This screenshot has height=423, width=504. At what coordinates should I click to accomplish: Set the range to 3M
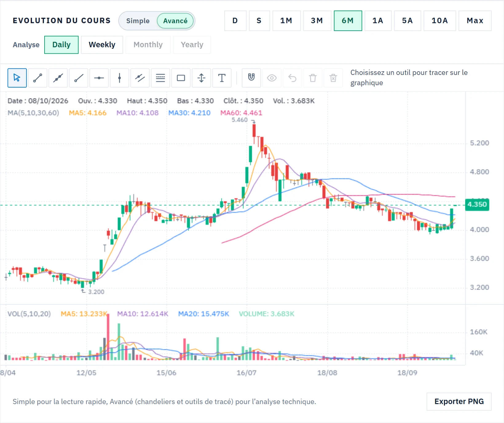317,21
